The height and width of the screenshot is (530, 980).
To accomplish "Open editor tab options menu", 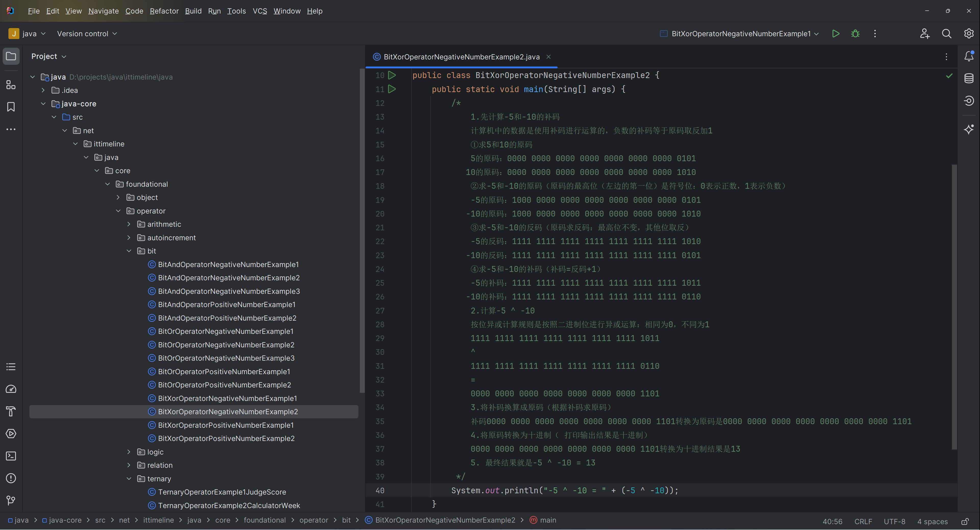I will coord(947,57).
